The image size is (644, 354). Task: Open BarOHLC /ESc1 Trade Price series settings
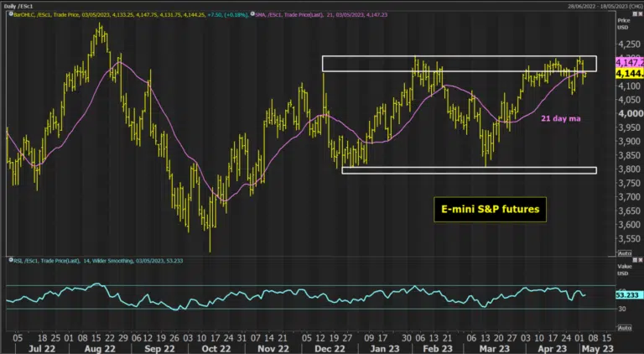pyautogui.click(x=131, y=14)
